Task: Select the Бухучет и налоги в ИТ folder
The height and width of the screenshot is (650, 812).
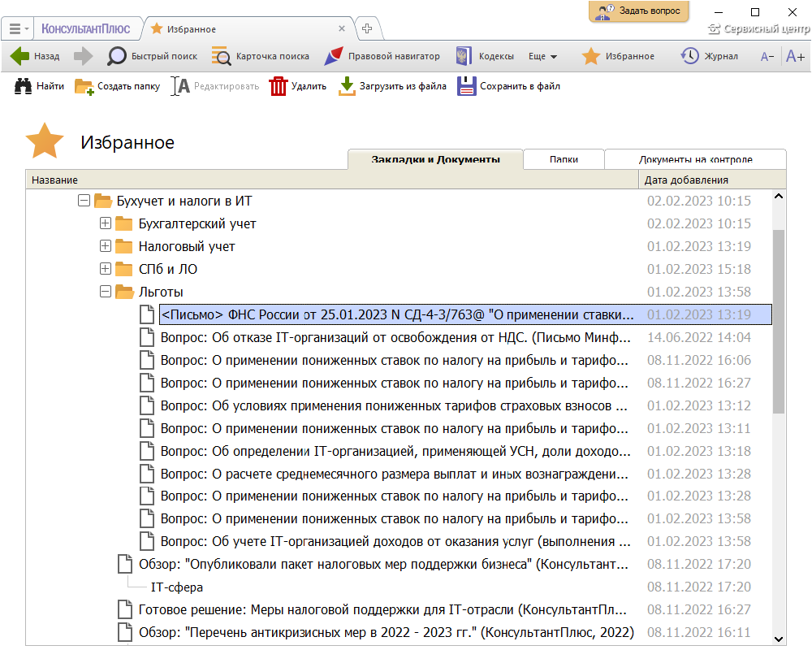Action: pos(184,201)
